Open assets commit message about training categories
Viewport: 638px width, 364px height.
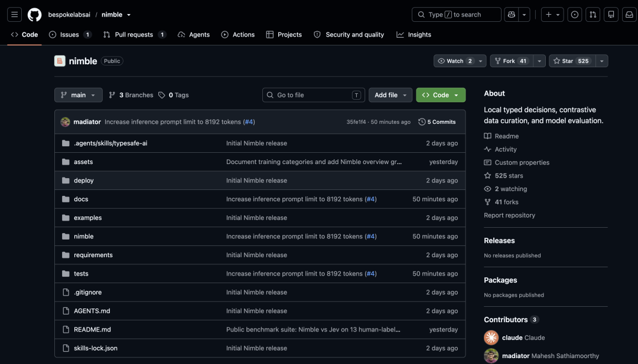coord(314,162)
